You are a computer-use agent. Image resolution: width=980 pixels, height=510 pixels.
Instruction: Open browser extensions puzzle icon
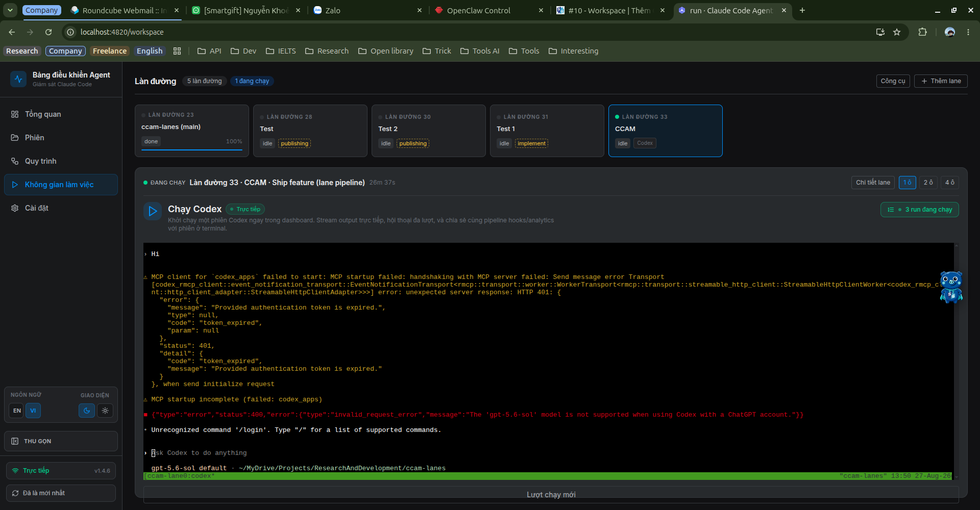(x=922, y=32)
